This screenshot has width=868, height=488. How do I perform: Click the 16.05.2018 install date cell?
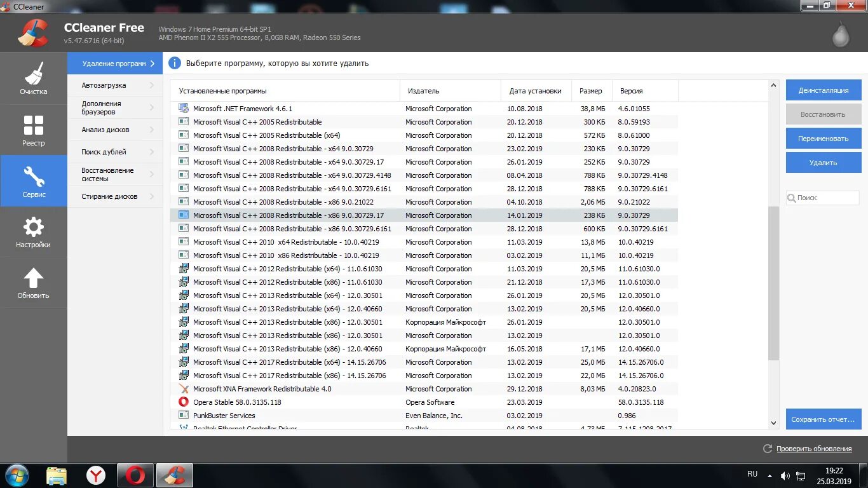pos(525,349)
